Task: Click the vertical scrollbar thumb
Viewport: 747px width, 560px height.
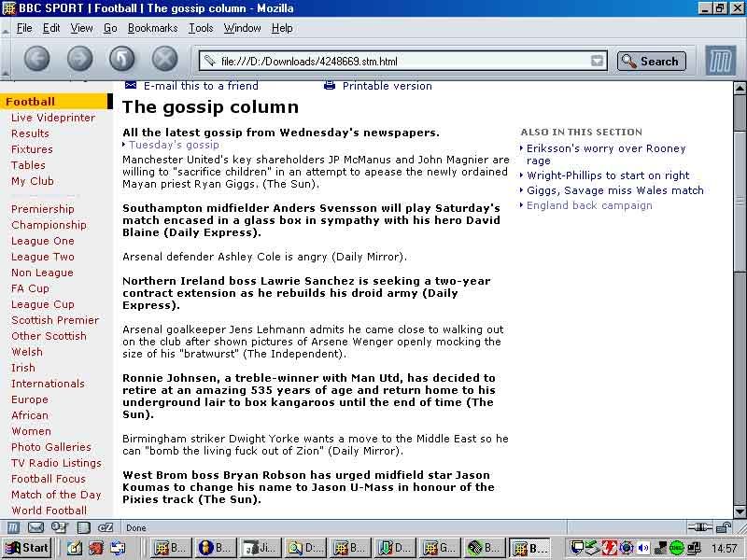Action: click(x=740, y=202)
